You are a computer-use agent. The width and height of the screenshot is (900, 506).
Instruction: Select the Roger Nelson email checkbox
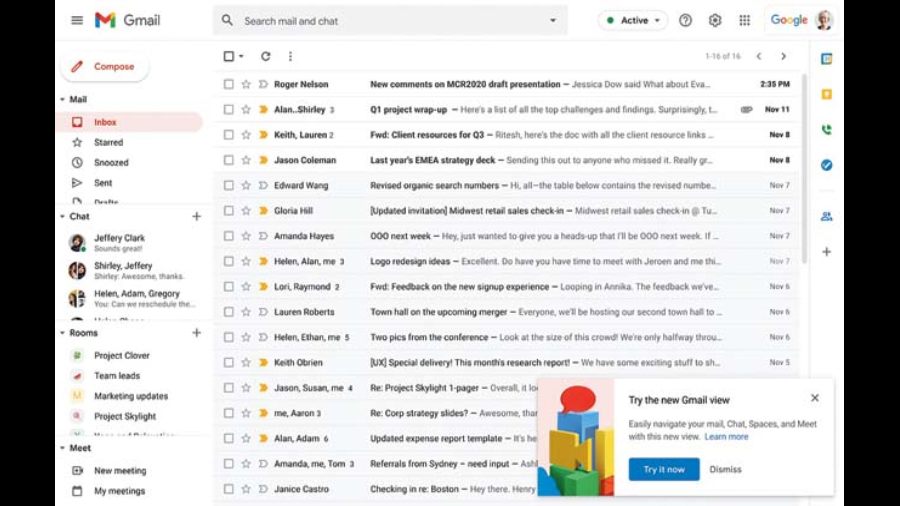click(x=228, y=84)
